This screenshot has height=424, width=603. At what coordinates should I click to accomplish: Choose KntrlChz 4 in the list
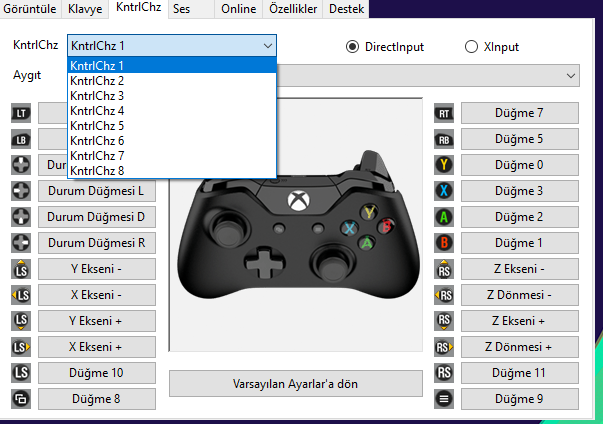(x=172, y=111)
